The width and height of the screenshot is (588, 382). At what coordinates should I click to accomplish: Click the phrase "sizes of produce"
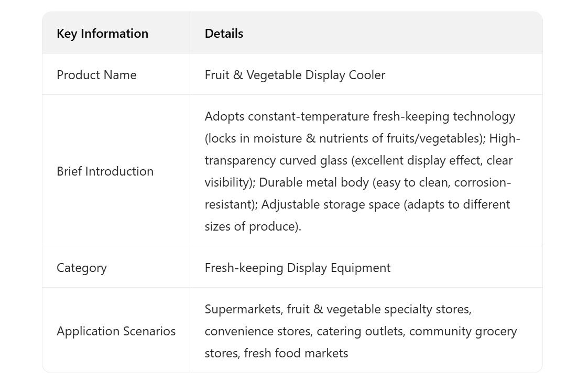252,226
